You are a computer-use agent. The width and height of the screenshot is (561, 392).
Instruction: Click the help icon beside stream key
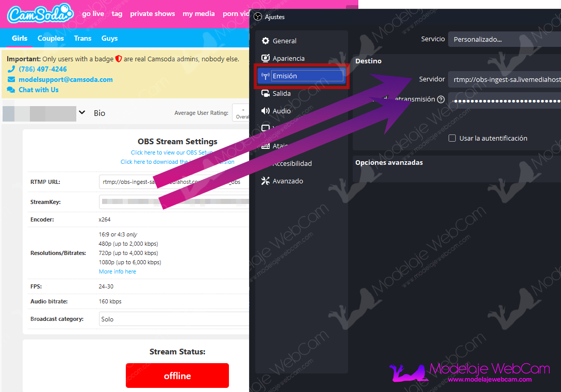pyautogui.click(x=440, y=99)
